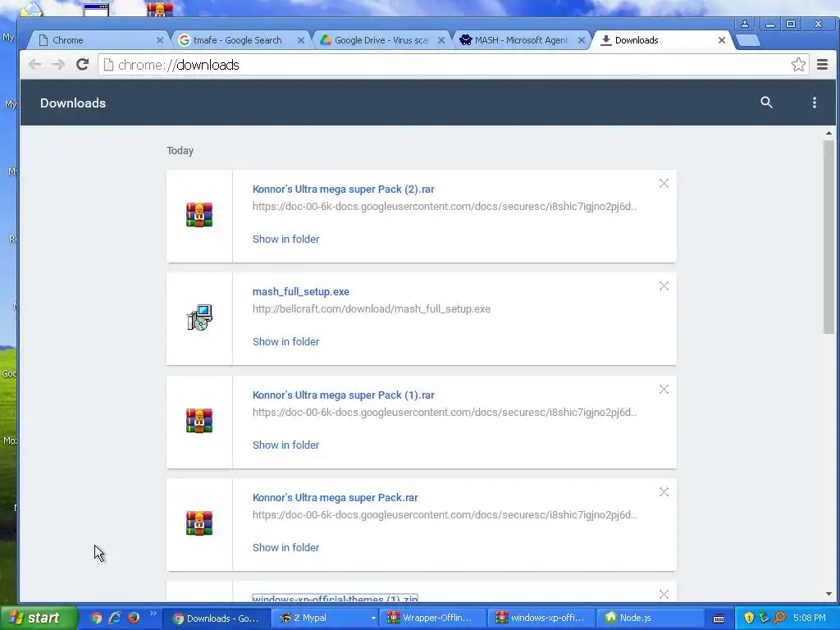Open the Chrome hamburger menu
The height and width of the screenshot is (630, 840).
(x=822, y=65)
